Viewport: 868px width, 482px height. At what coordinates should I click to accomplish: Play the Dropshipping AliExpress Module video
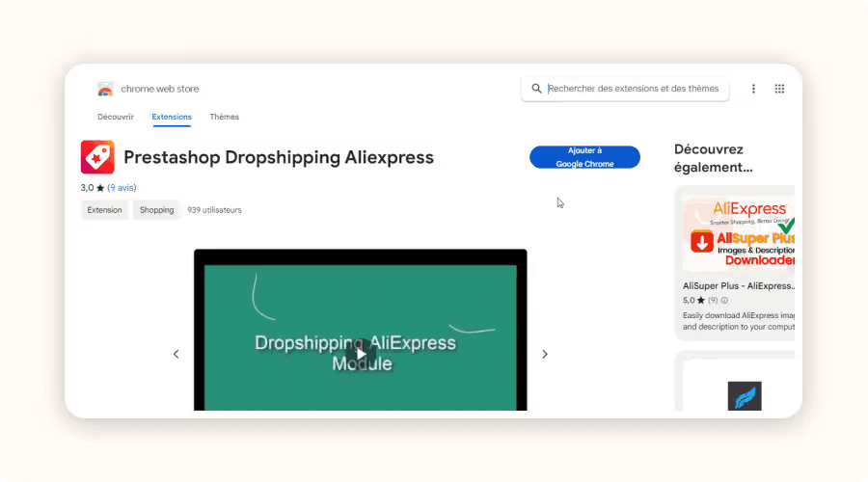[x=361, y=354]
